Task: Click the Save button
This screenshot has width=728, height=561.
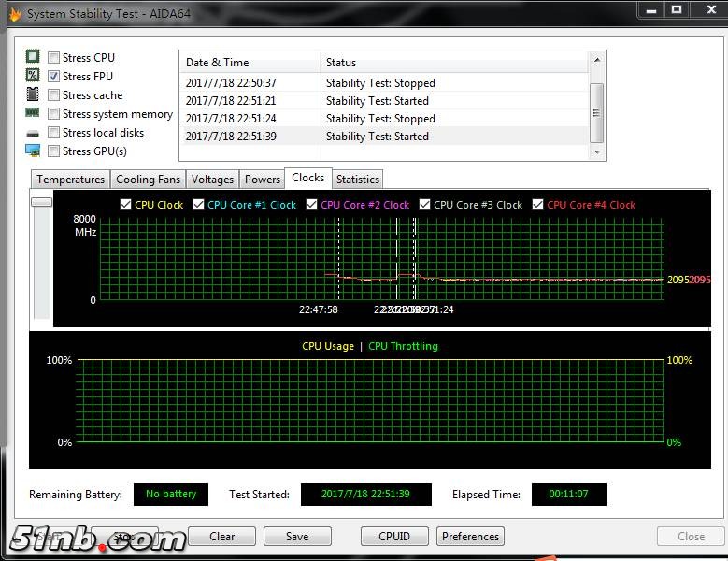Action: [297, 537]
